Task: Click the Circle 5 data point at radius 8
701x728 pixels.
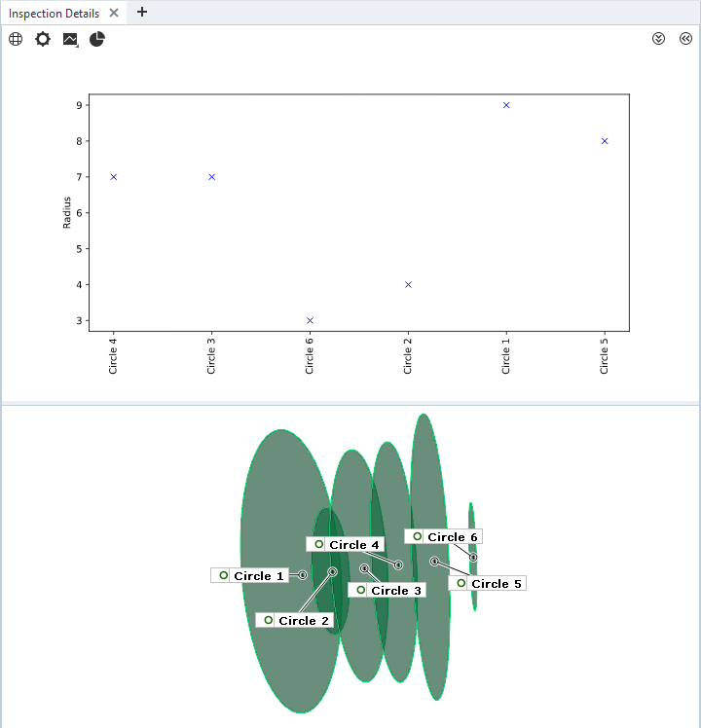Action: click(x=605, y=141)
